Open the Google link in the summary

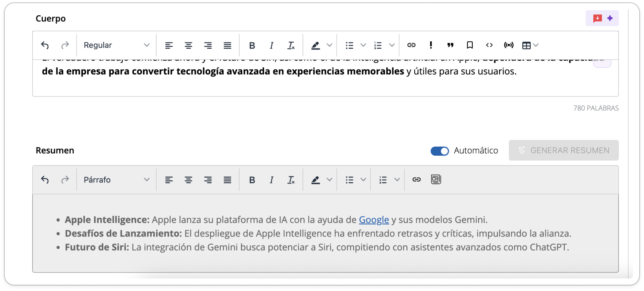[374, 220]
